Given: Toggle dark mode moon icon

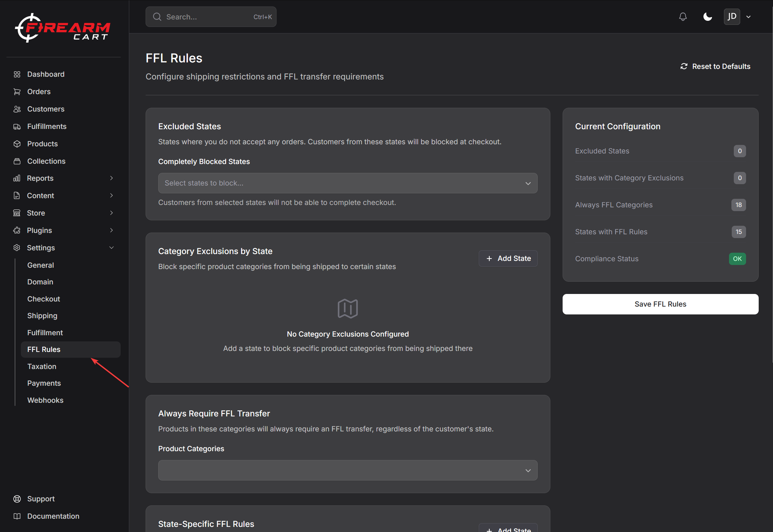Looking at the screenshot, I should [x=708, y=17].
